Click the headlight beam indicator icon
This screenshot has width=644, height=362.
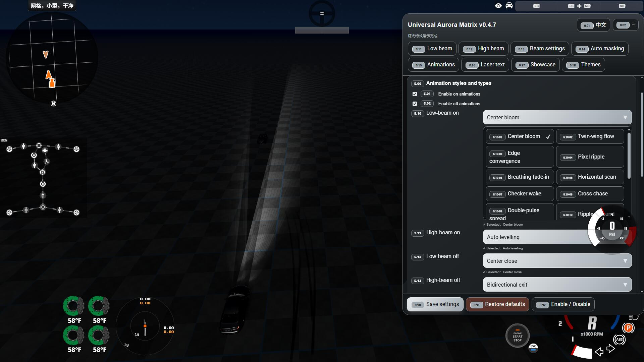coord(633,317)
